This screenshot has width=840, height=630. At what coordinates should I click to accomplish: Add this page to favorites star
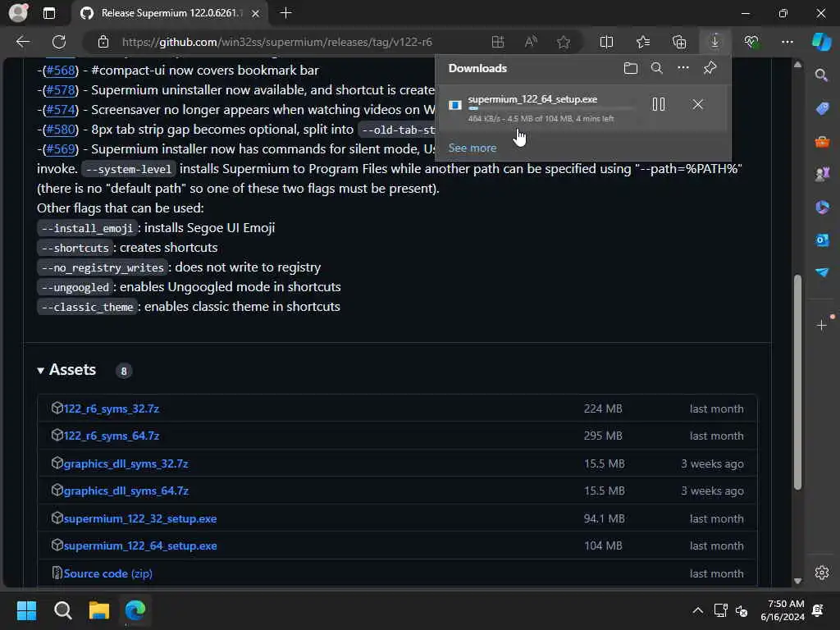[563, 42]
